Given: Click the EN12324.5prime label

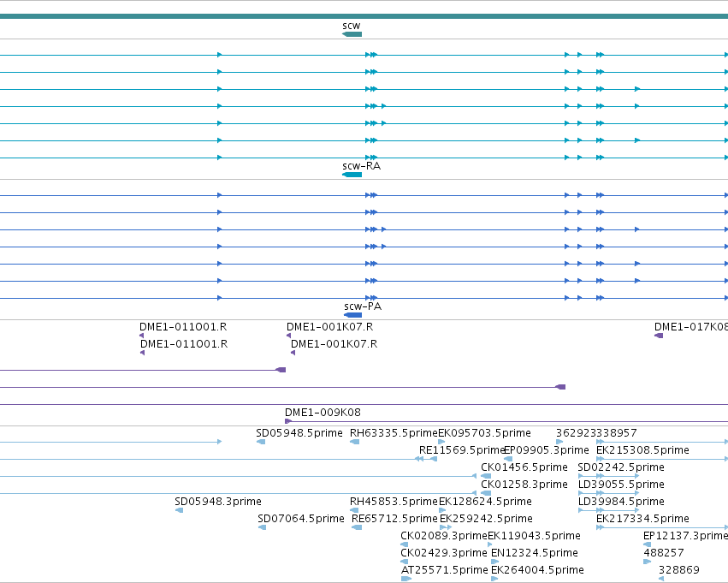Looking at the screenshot, I should pos(535,553).
